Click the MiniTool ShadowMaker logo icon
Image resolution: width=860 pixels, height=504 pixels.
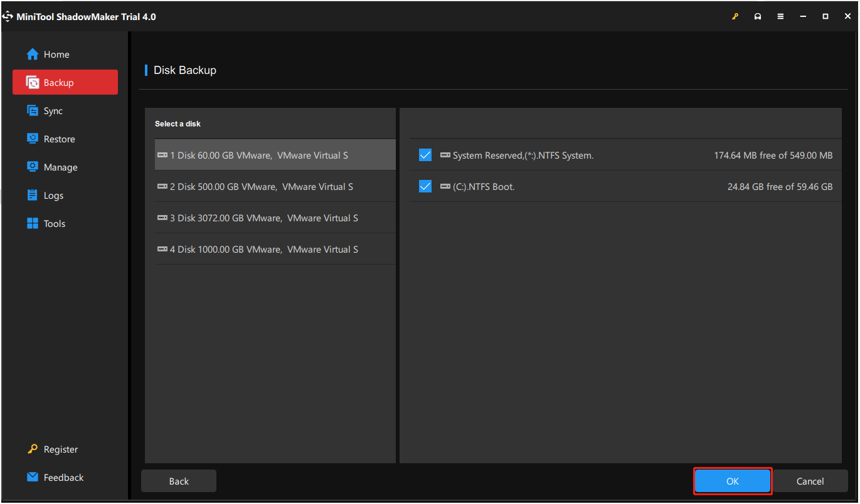[x=8, y=16]
